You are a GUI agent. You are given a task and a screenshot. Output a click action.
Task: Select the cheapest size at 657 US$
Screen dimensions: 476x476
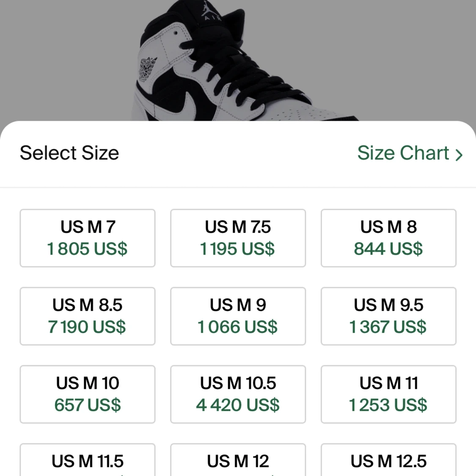[x=87, y=394]
